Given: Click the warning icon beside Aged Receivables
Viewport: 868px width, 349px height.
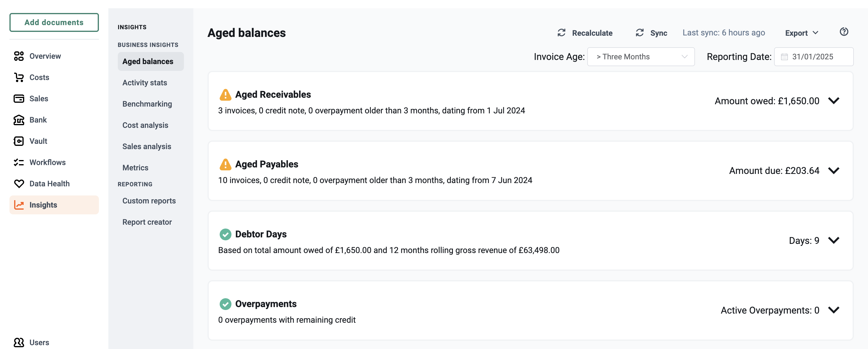Looking at the screenshot, I should click(225, 95).
